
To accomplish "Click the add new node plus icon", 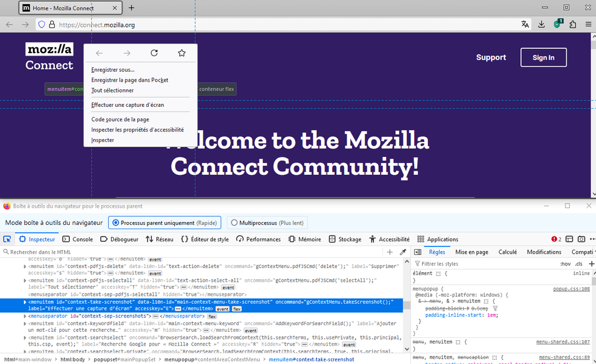I will click(x=390, y=252).
